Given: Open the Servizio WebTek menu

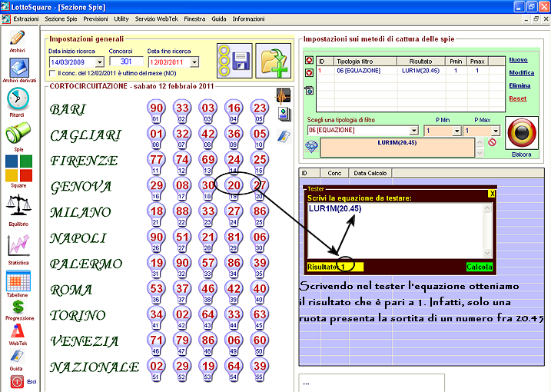Looking at the screenshot, I should (157, 19).
